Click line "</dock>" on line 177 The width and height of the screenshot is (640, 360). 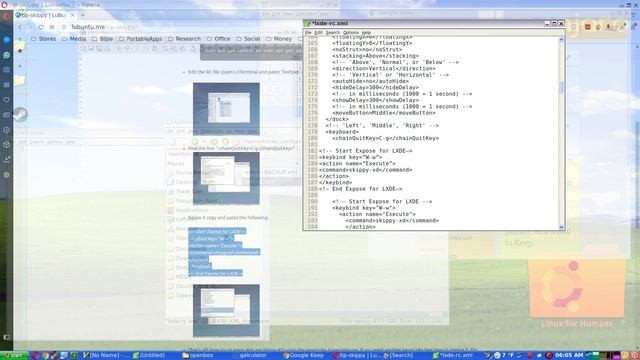(x=337, y=119)
